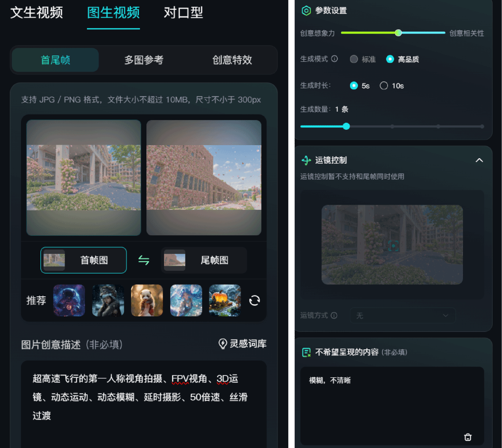This screenshot has height=448, width=502.
Task: Click the first frame preview image
Action: (x=84, y=178)
